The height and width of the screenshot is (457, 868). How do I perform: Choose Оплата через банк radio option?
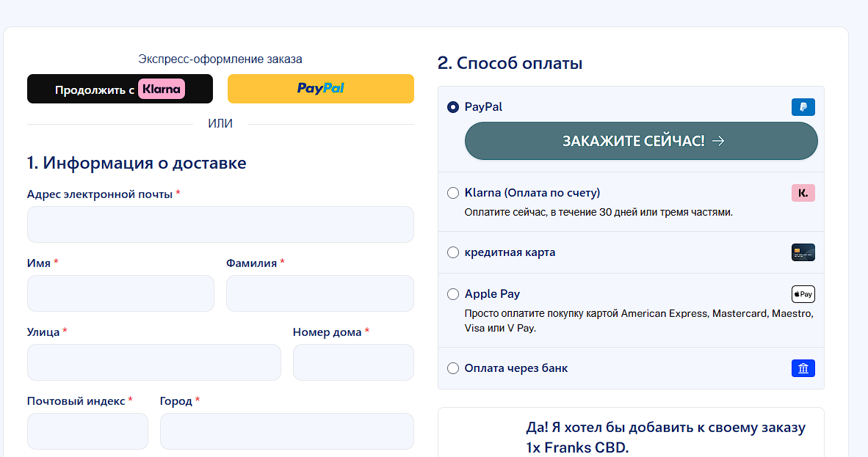coord(453,368)
